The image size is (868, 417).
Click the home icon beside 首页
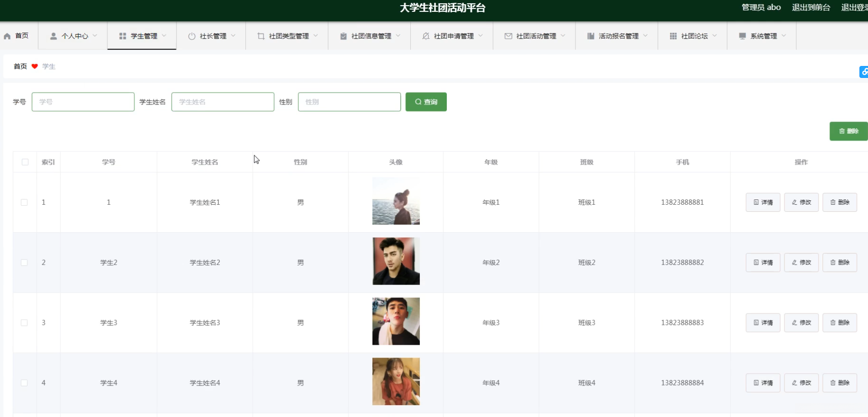(7, 36)
